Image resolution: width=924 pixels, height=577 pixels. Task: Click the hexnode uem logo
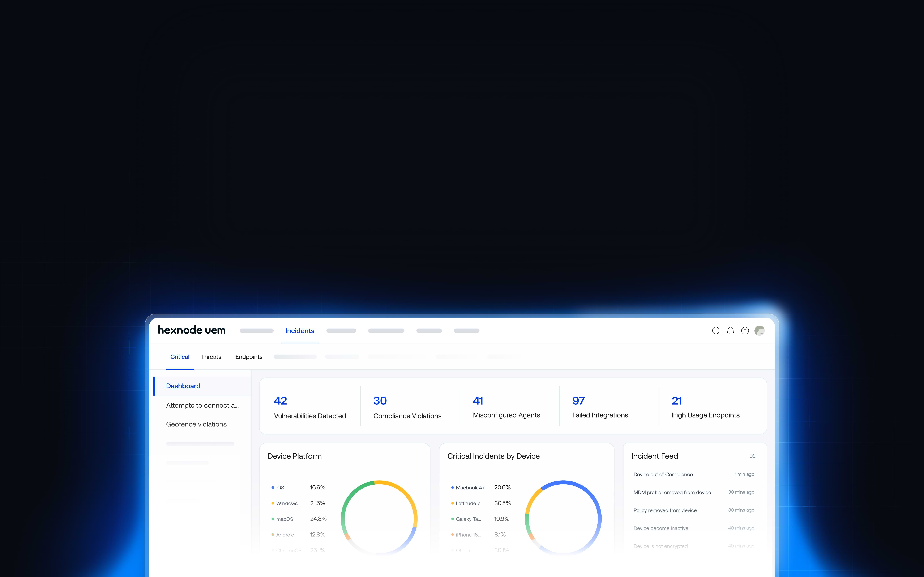click(192, 330)
